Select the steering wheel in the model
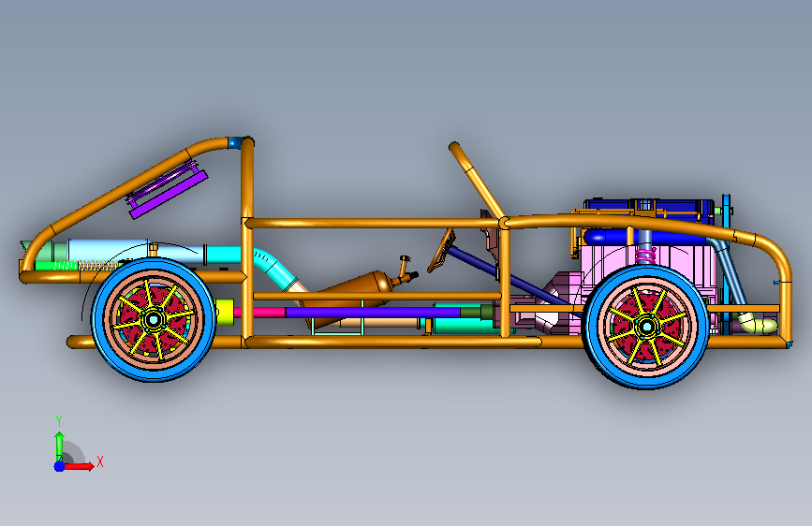Image resolution: width=812 pixels, height=526 pixels. pos(441,251)
